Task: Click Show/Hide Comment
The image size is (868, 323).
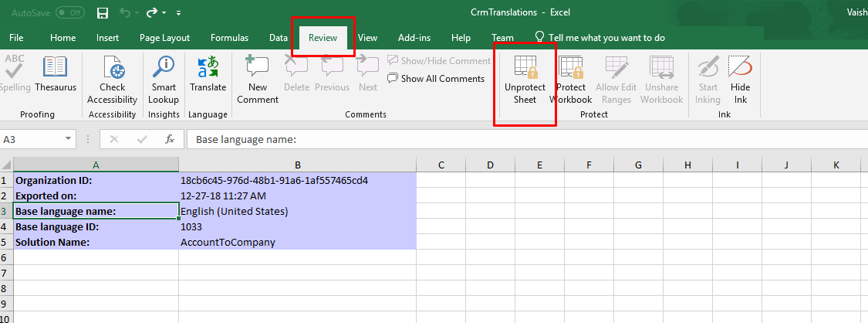Action: (x=438, y=60)
